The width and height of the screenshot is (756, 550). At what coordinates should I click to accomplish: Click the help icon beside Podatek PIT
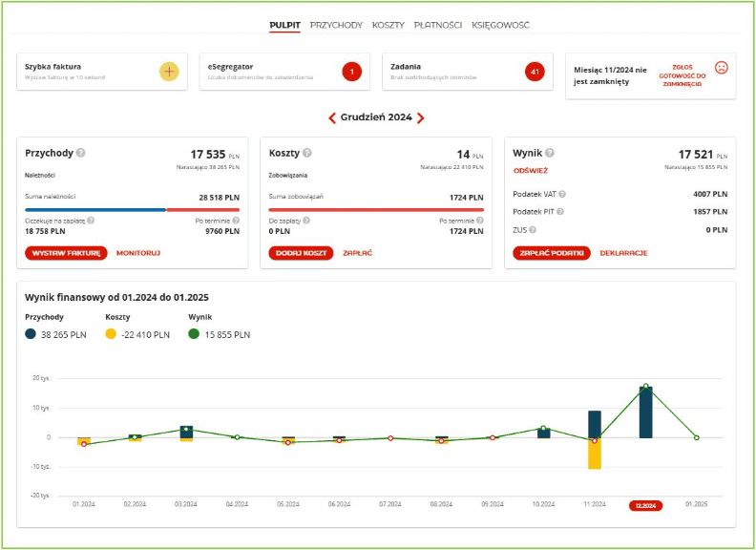(560, 212)
